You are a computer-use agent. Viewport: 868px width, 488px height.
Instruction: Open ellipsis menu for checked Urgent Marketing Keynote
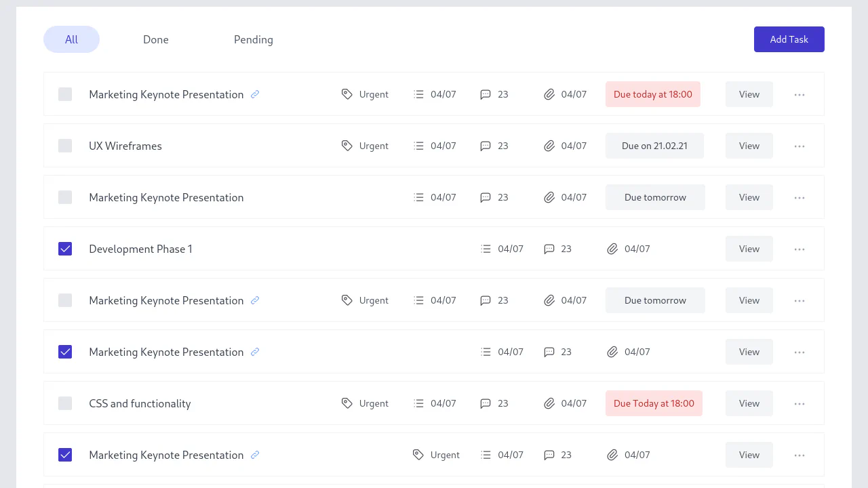(x=800, y=455)
